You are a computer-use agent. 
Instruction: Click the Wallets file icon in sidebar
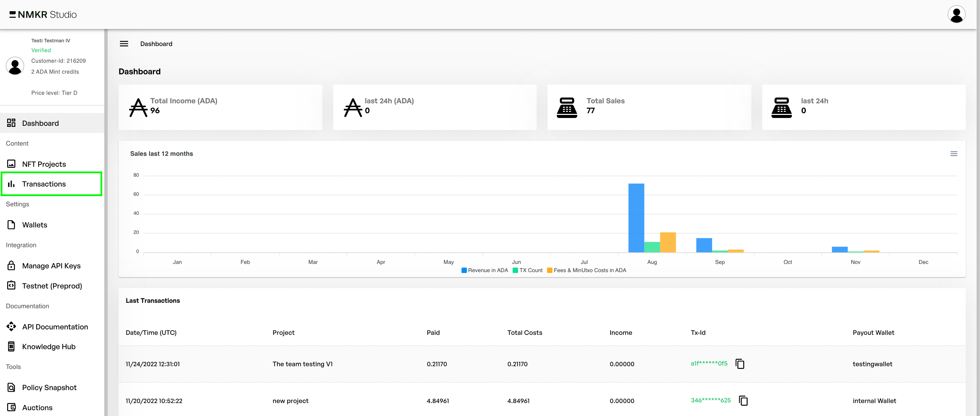click(x=11, y=225)
